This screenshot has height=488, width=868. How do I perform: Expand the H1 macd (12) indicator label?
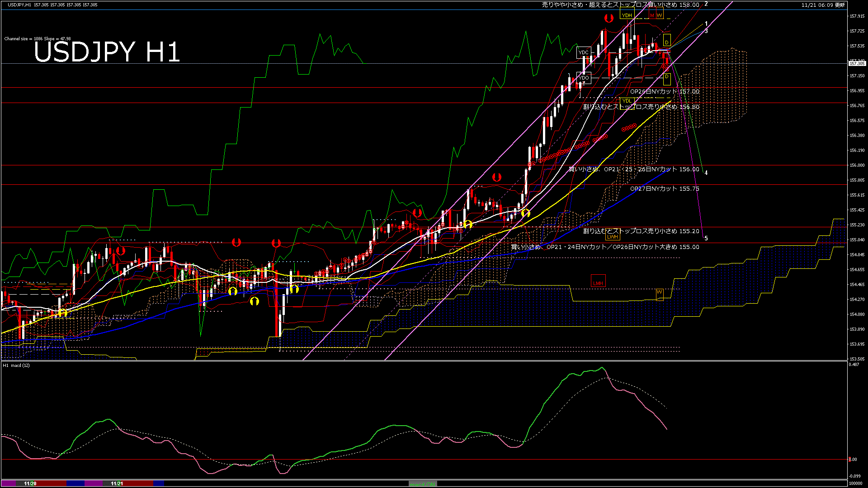pos(16,366)
